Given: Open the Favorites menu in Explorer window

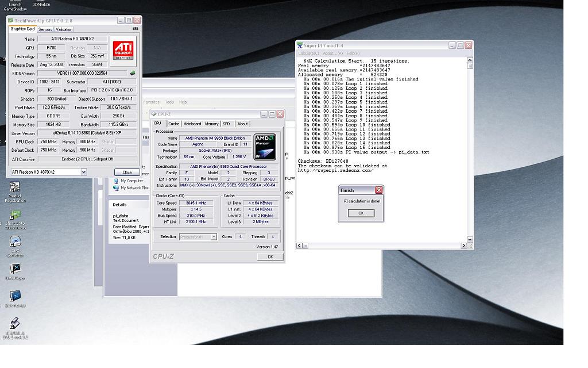Looking at the screenshot, I should pyautogui.click(x=152, y=102).
